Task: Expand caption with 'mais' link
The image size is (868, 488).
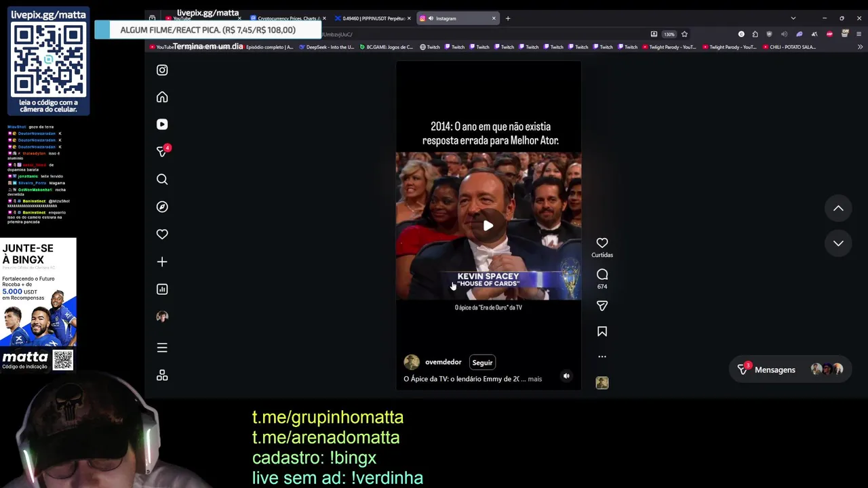Action: [x=535, y=379]
